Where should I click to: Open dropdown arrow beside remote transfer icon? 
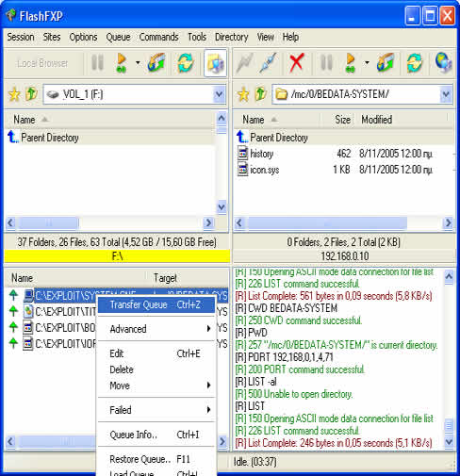pyautogui.click(x=367, y=62)
